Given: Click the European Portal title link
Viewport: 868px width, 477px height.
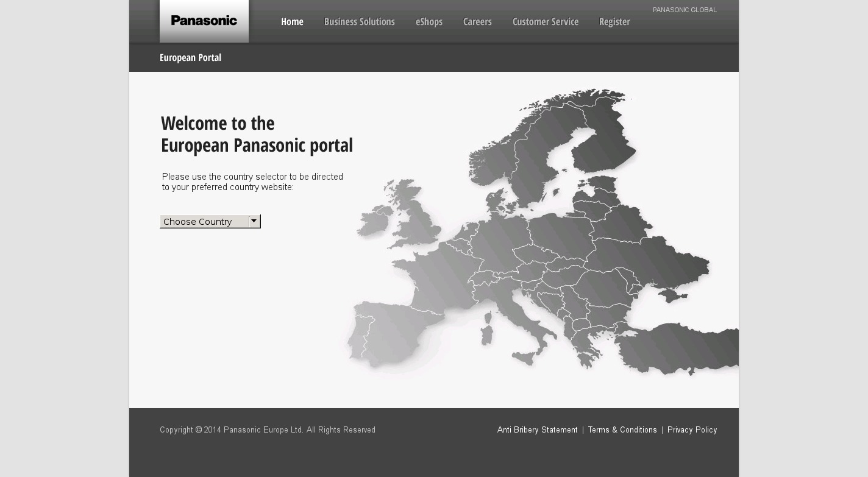Looking at the screenshot, I should (x=190, y=57).
